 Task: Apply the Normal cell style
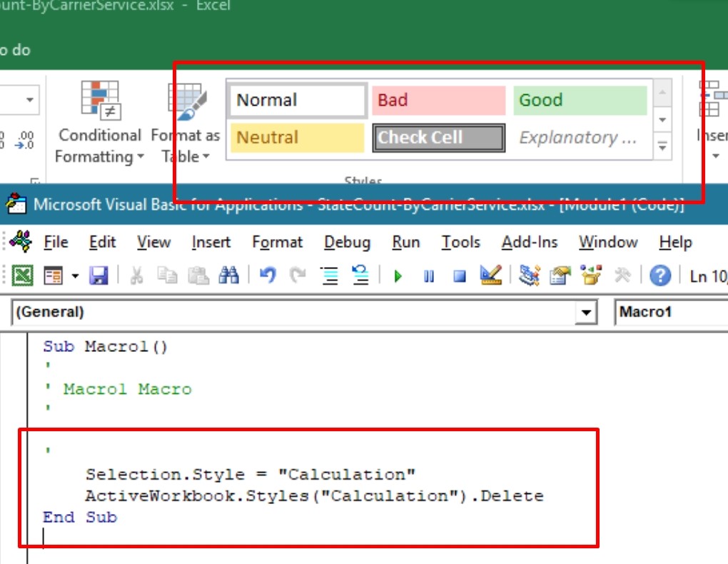[297, 101]
